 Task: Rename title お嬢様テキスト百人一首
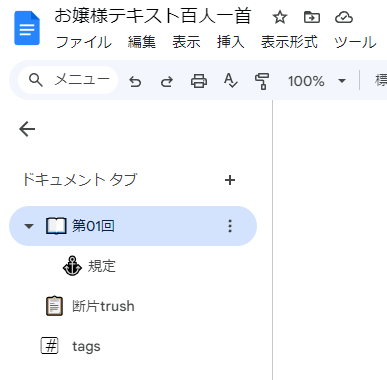click(x=153, y=16)
